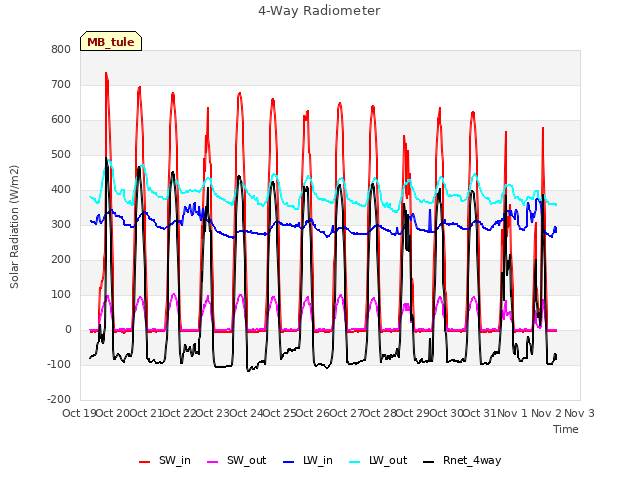Screen dimensions: 640x480
Task: Toggle the LW_out legend entry
Action: tap(378, 461)
